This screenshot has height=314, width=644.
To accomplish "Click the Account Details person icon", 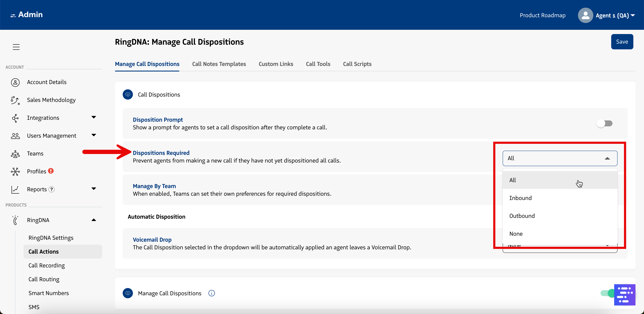I will pos(15,82).
